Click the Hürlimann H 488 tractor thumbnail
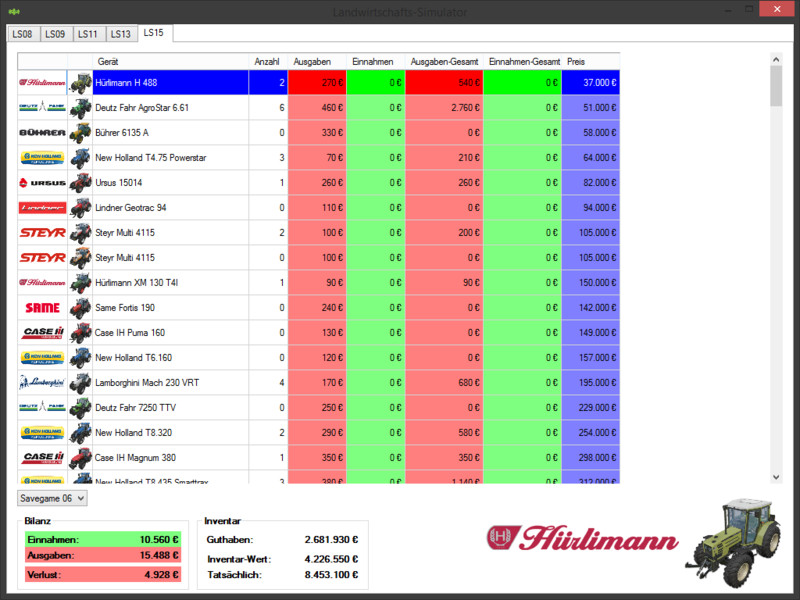Viewport: 800px width, 600px height. pyautogui.click(x=80, y=83)
